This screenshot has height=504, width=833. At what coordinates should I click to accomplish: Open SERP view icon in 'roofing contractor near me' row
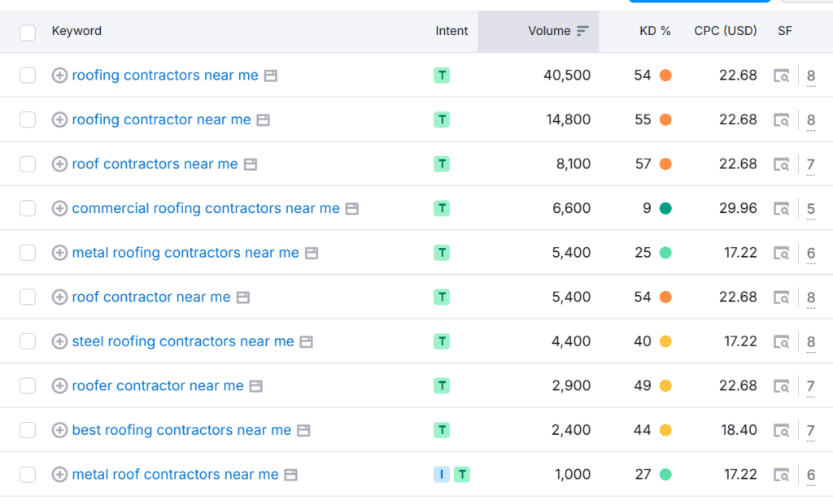point(782,120)
